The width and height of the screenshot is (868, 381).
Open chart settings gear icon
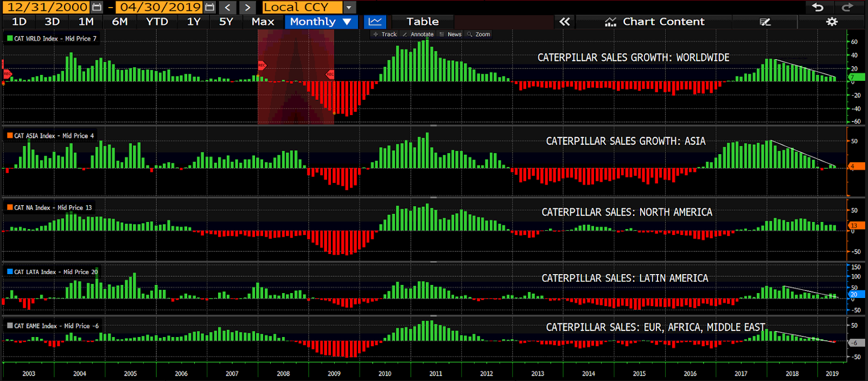point(832,22)
